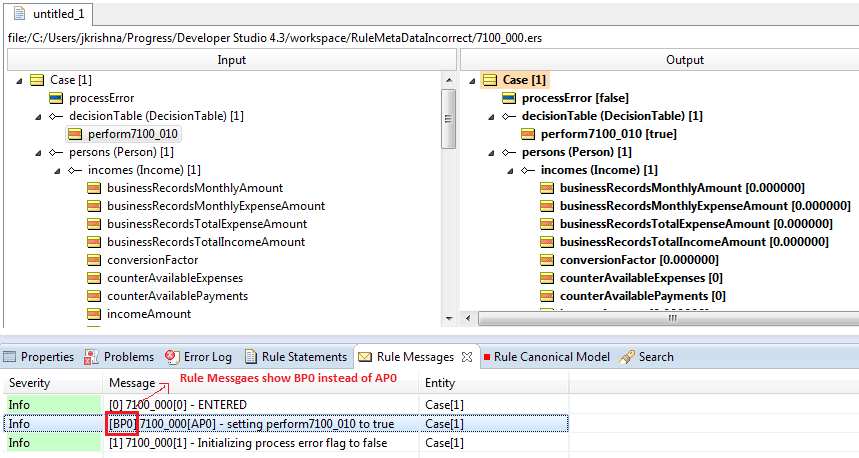The height and width of the screenshot is (458, 859).
Task: Click perform7100_010 [true] icon in Output
Action: (x=528, y=134)
